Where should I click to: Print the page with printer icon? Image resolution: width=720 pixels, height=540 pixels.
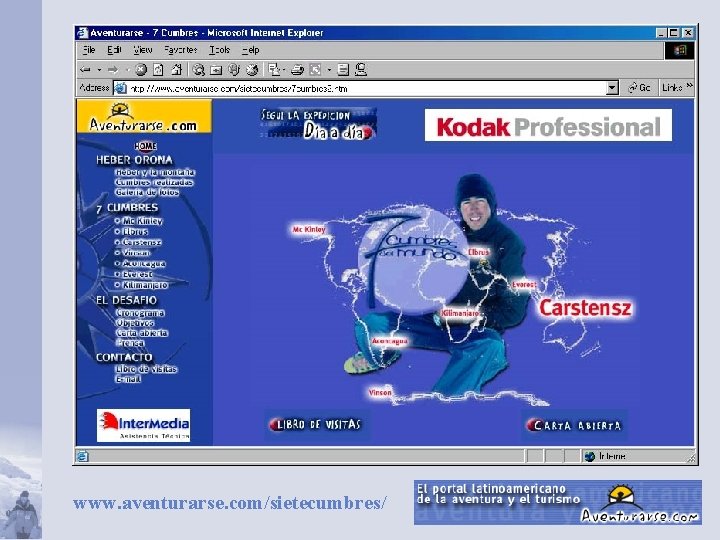[x=298, y=70]
